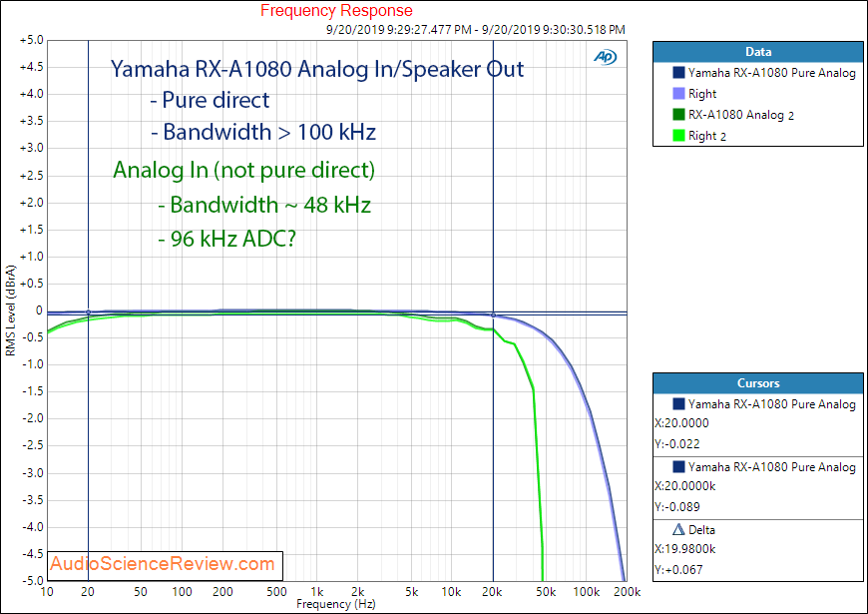The width and height of the screenshot is (868, 614).
Task: Select RX-A1080 Analog 2 in Data legend
Action: tap(740, 115)
